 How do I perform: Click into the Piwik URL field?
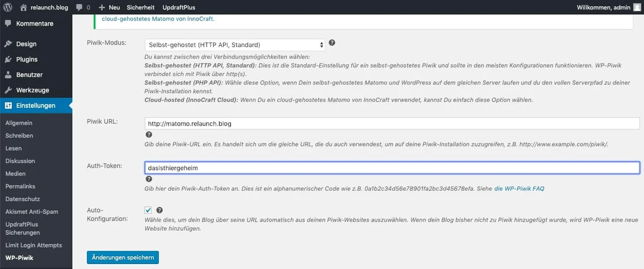pos(392,123)
